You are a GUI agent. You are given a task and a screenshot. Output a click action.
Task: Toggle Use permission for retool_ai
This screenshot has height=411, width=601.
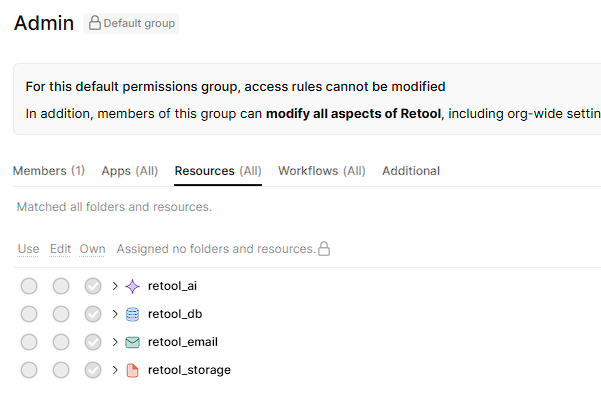pos(29,286)
